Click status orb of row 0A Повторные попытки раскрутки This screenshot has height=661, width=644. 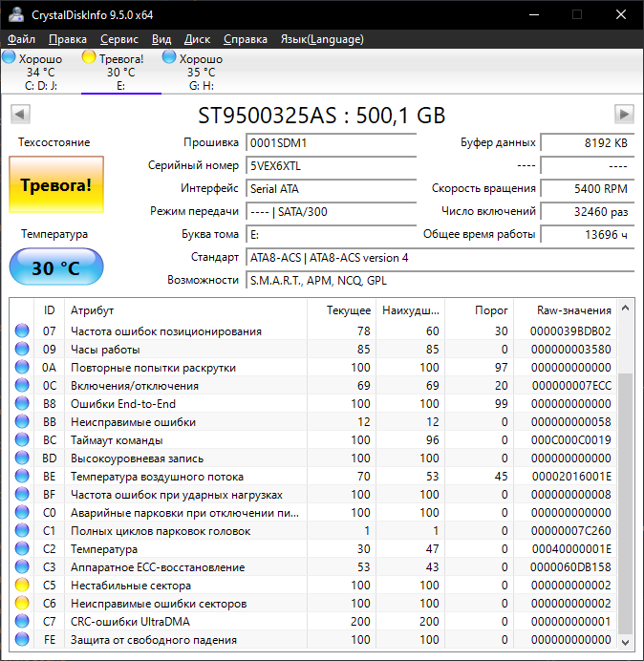(x=22, y=367)
